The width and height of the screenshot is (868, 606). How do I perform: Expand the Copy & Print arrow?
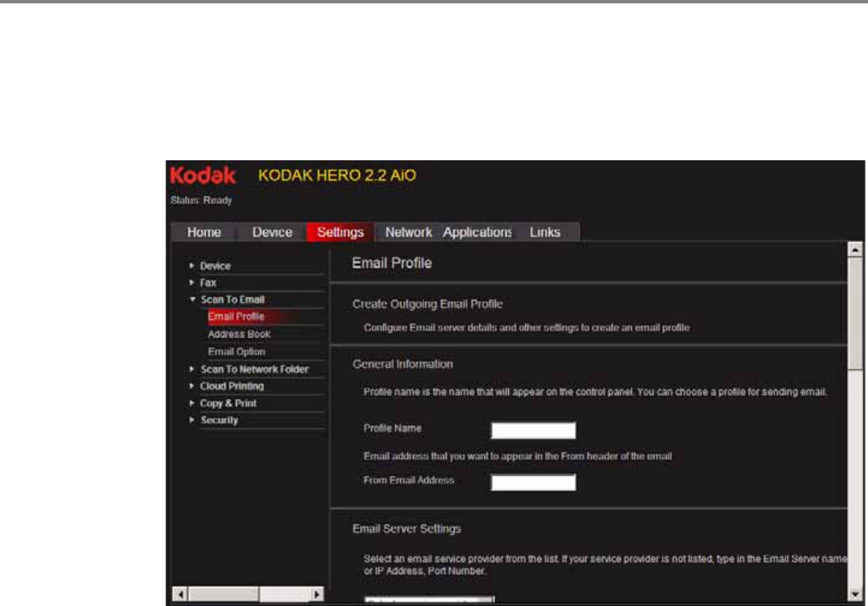(x=191, y=403)
